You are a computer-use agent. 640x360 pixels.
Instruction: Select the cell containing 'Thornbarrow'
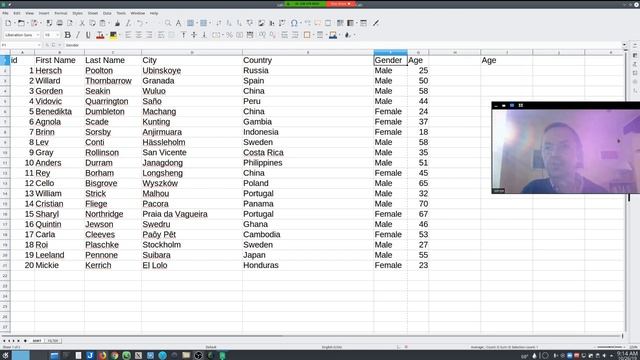coord(113,81)
